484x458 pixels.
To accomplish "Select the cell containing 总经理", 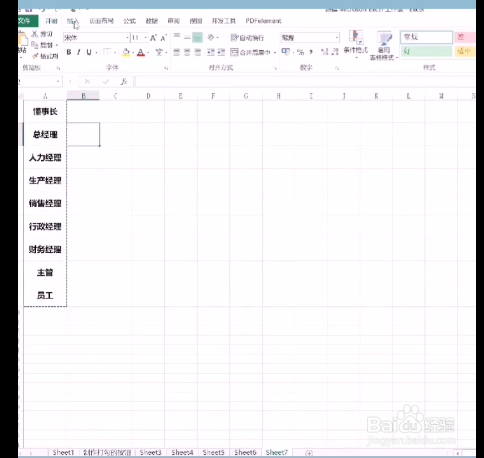I will pyautogui.click(x=45, y=134).
